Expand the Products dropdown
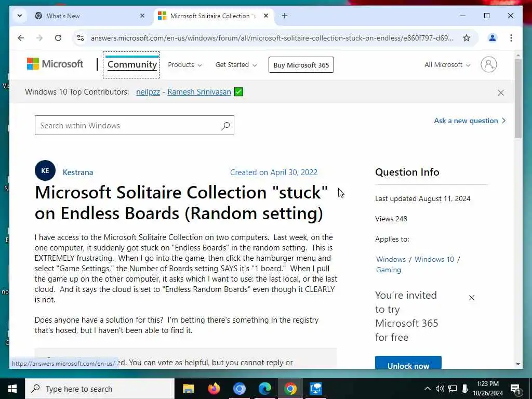Screen dimensions: 532x399 185,65
